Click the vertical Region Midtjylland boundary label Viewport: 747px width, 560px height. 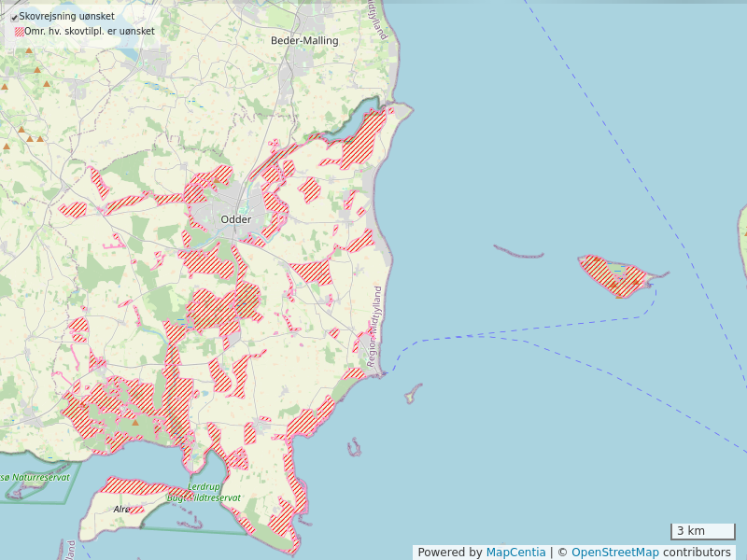pos(374,313)
